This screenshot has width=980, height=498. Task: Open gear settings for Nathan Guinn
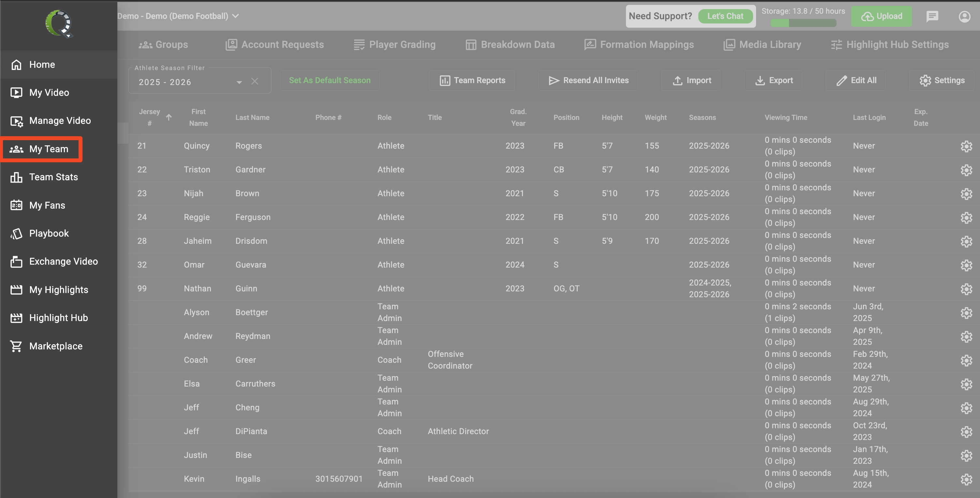(x=966, y=289)
